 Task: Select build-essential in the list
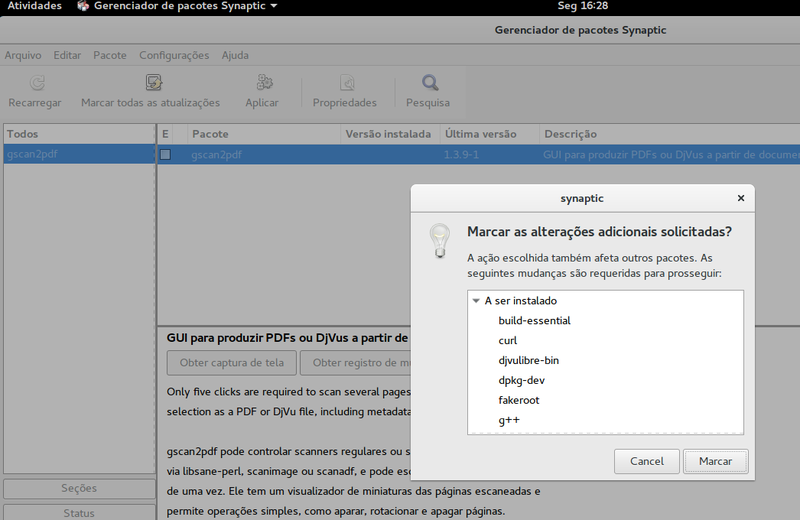[x=534, y=321]
